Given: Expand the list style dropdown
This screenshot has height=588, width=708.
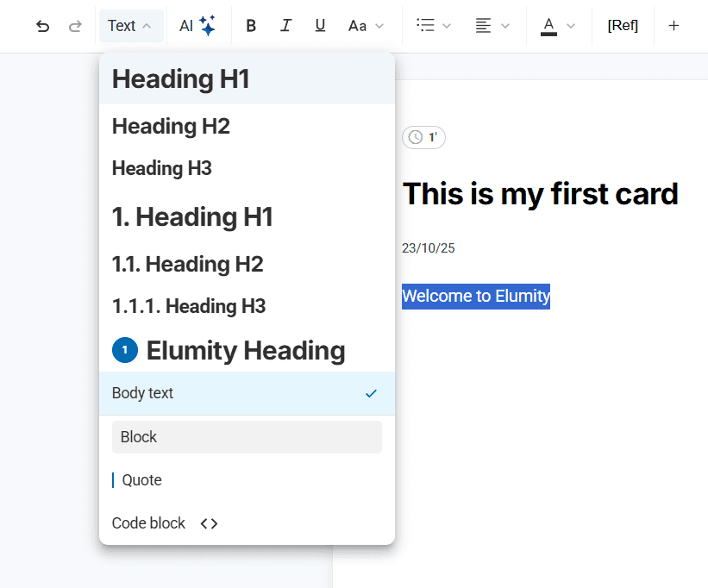Looking at the screenshot, I should click(433, 26).
